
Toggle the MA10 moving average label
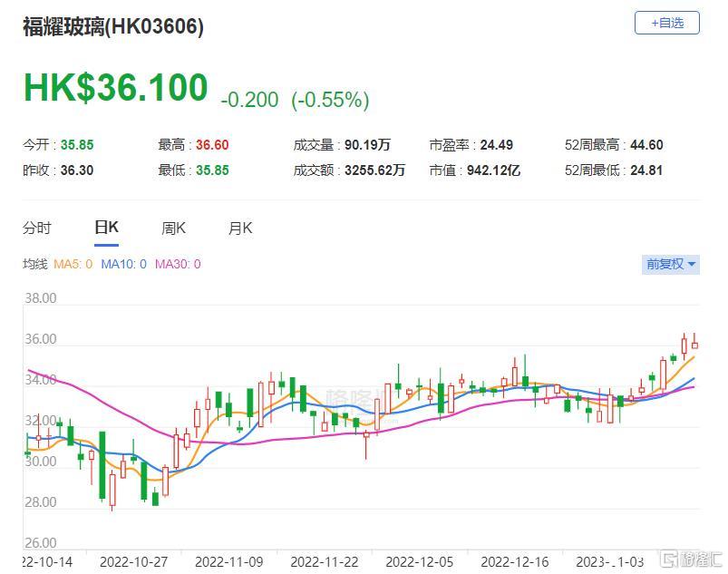pyautogui.click(x=123, y=264)
